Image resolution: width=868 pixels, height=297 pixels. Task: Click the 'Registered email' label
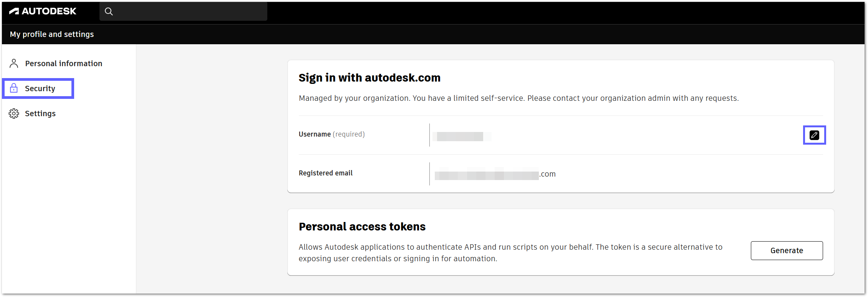pyautogui.click(x=326, y=173)
